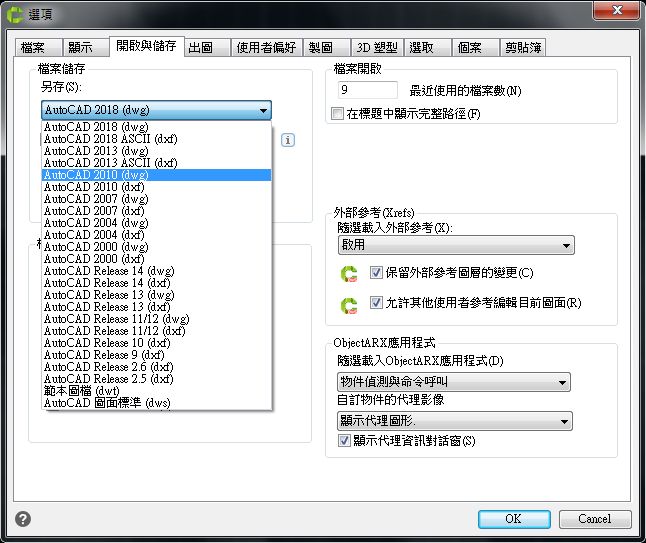The height and width of the screenshot is (543, 646).
Task: Choose 範本圖檔 (dwt) template format
Action: click(x=157, y=391)
